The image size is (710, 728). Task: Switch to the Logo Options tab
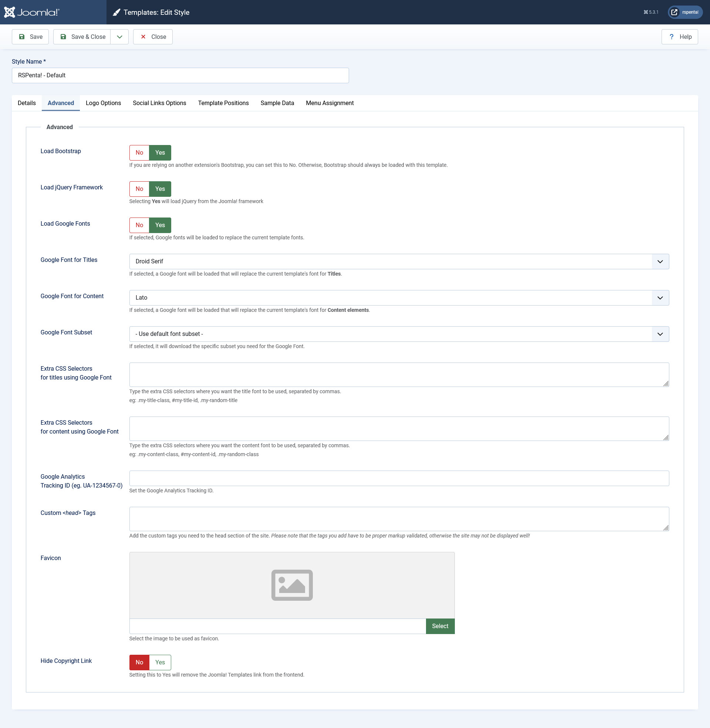coord(103,103)
